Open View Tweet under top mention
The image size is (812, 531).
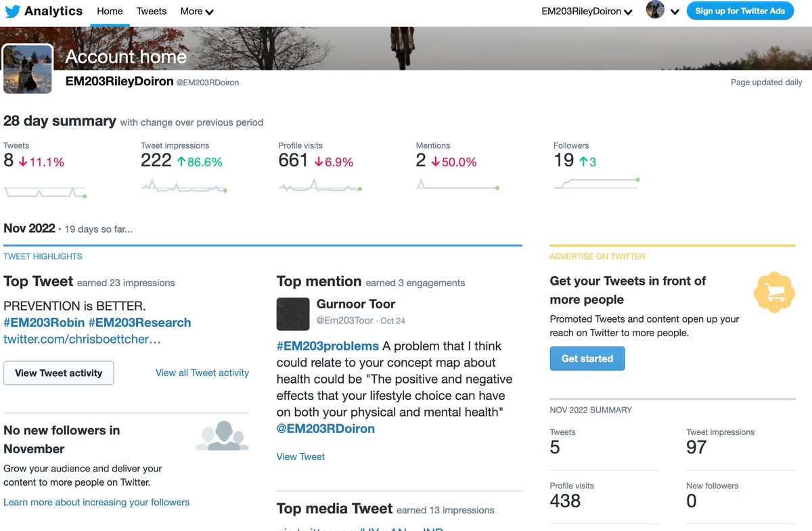click(x=300, y=457)
